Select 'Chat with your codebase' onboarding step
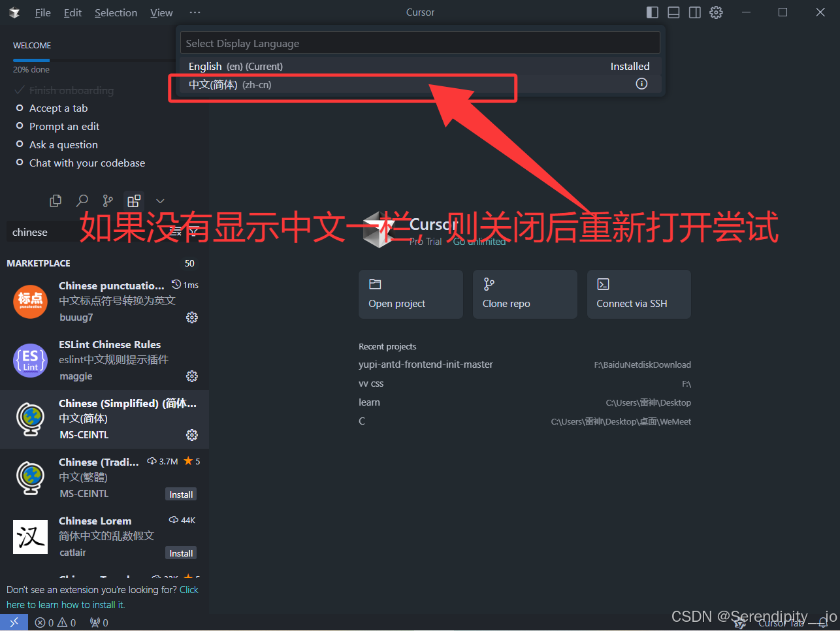Screen dimensions: 840x631 coord(87,163)
